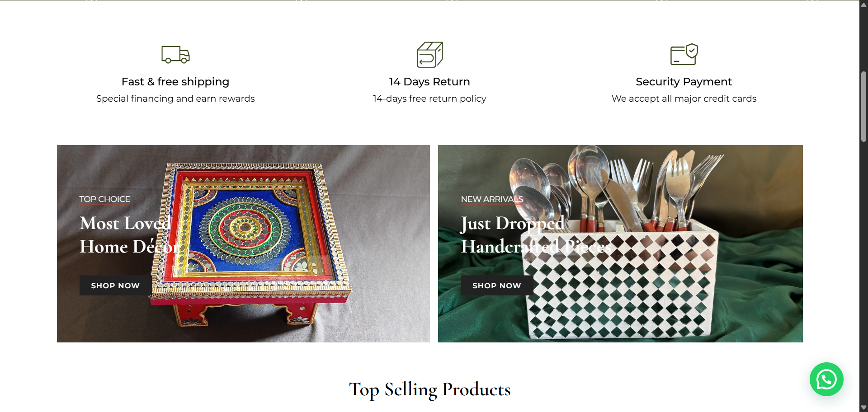This screenshot has width=868, height=412.
Task: Click the scrollbar down arrow
Action: [x=863, y=407]
